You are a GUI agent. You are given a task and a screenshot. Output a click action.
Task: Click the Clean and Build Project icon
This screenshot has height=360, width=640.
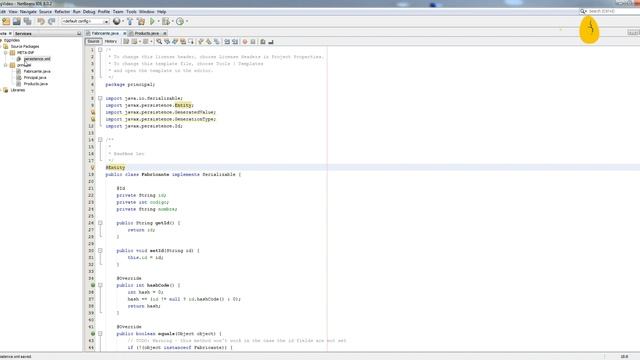[x=141, y=21]
